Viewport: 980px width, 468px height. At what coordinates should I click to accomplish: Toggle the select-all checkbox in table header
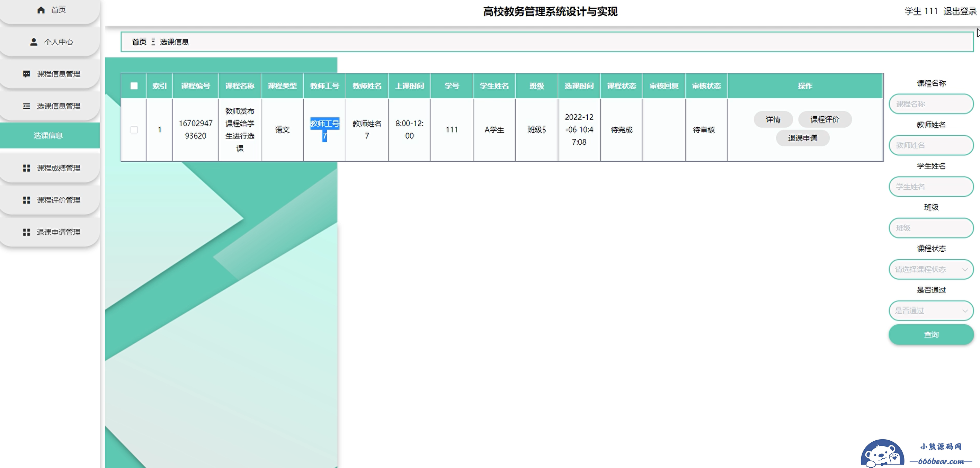[134, 86]
